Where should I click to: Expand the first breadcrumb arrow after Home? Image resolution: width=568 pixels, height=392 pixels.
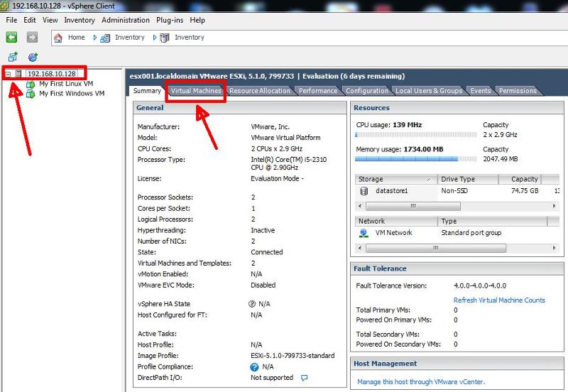pyautogui.click(x=95, y=38)
